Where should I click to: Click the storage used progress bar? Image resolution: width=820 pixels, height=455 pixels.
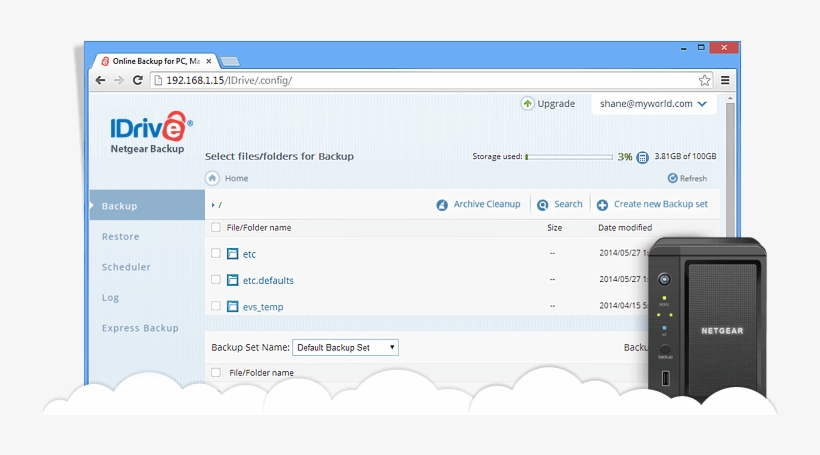pyautogui.click(x=569, y=157)
